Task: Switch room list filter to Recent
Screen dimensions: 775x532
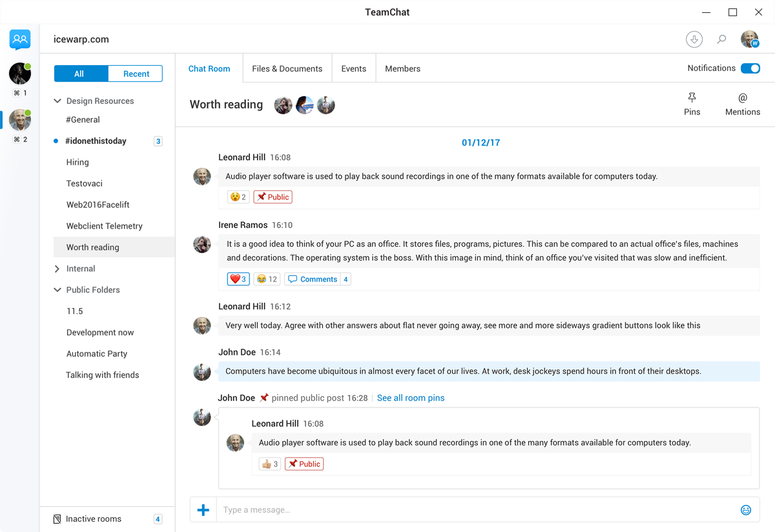Action: [x=136, y=74]
